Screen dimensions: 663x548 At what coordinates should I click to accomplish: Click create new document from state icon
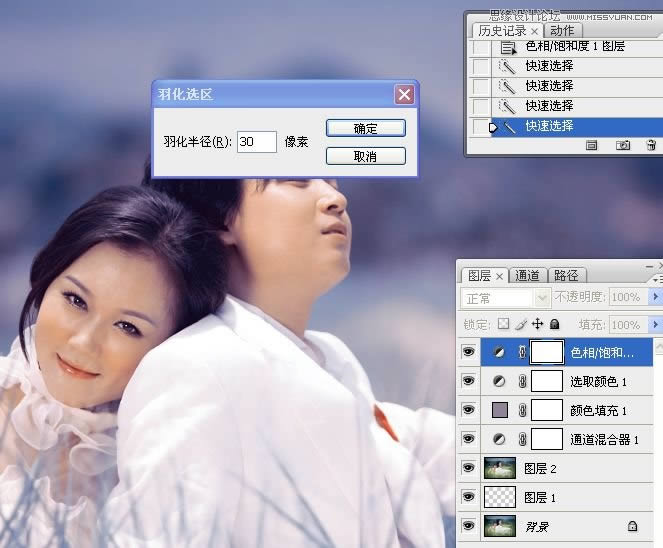tap(592, 145)
